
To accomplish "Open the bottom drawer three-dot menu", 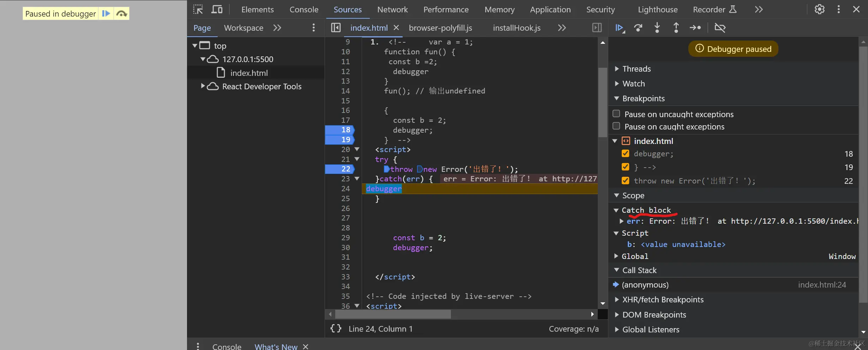I will [198, 346].
